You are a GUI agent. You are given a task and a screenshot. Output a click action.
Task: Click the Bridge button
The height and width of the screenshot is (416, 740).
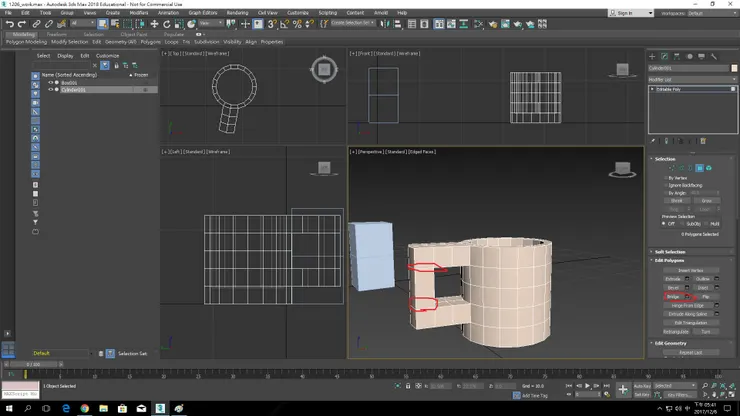tap(673, 297)
